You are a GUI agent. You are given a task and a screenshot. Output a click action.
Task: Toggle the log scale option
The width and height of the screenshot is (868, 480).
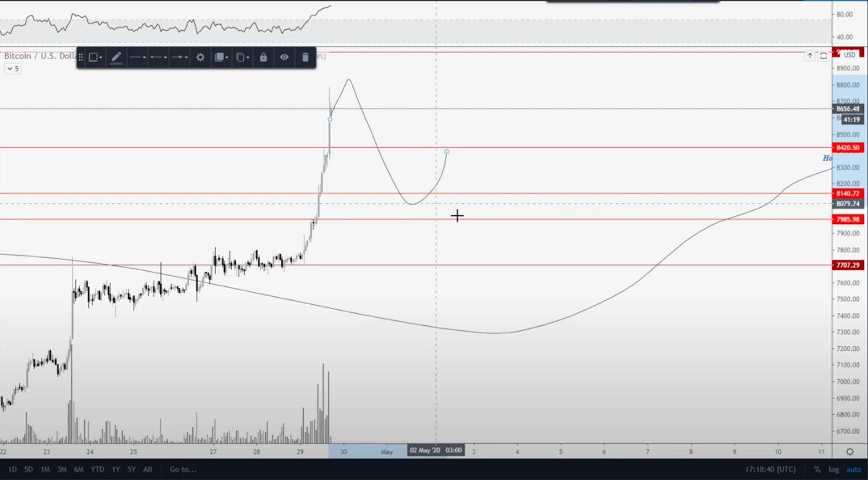834,470
